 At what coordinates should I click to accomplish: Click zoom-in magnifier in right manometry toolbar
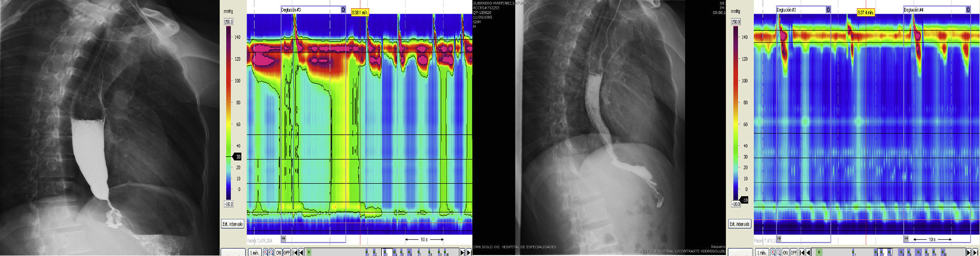(773, 253)
